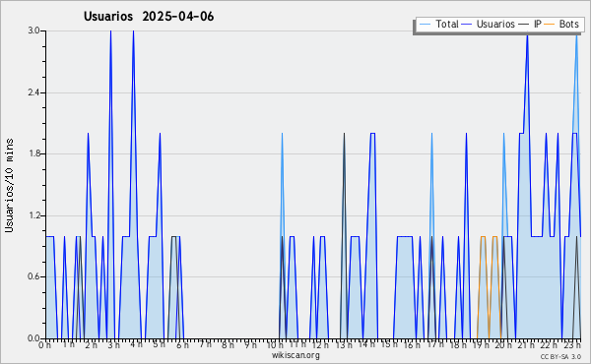The width and height of the screenshot is (591, 364).
Task: Click the chart title 'Usuarios 2025-04-06'
Action: 149,16
